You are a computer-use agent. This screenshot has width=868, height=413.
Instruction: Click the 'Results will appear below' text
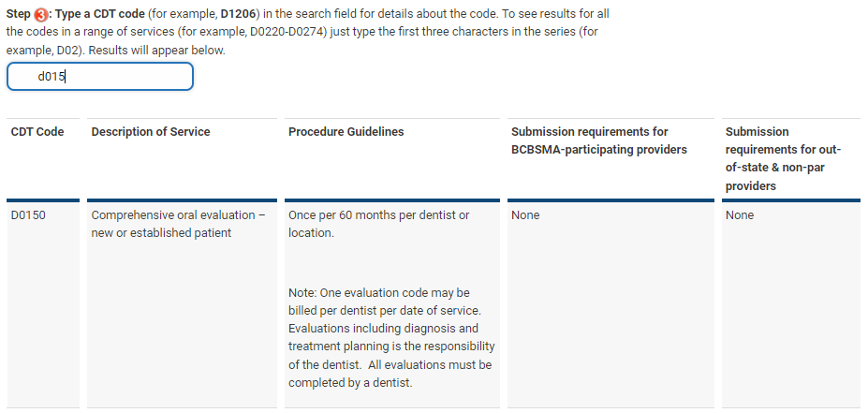156,50
